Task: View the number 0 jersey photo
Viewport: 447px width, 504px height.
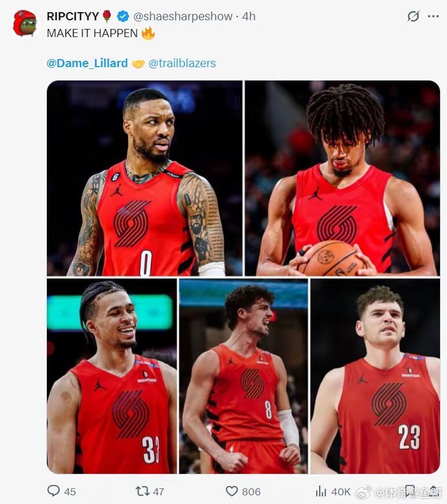Action: 145,178
